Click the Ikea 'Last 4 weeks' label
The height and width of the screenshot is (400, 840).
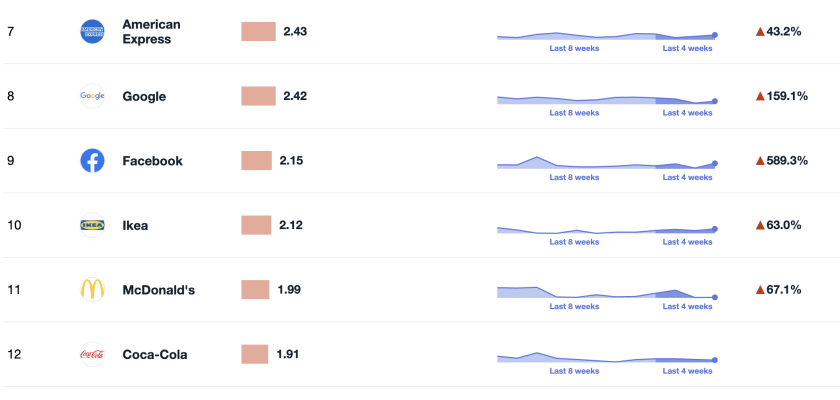(x=688, y=242)
